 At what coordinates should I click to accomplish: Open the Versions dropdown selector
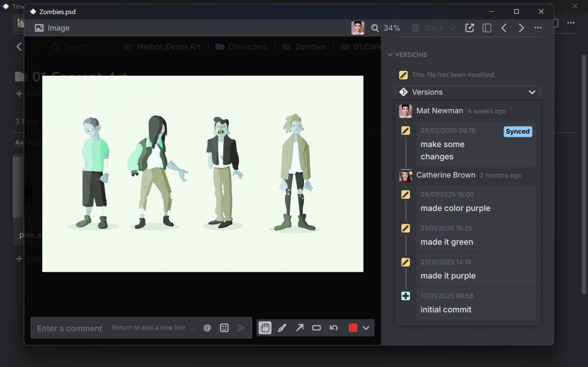pos(468,92)
